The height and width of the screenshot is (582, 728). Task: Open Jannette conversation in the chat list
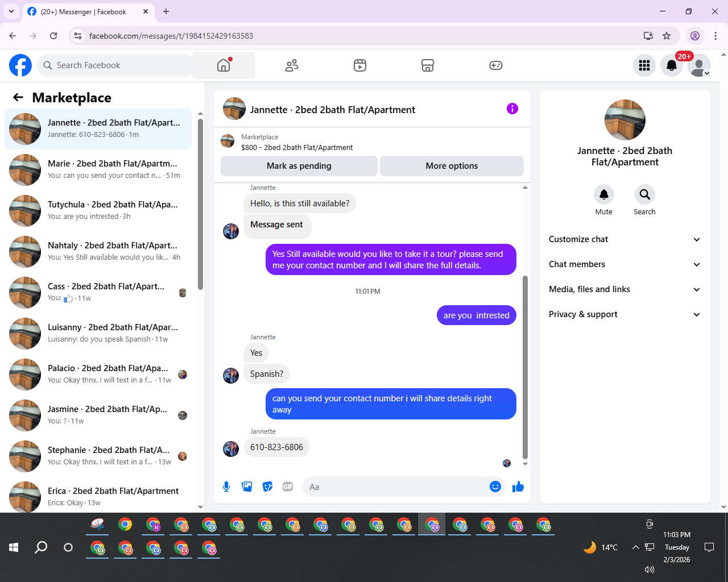point(98,129)
